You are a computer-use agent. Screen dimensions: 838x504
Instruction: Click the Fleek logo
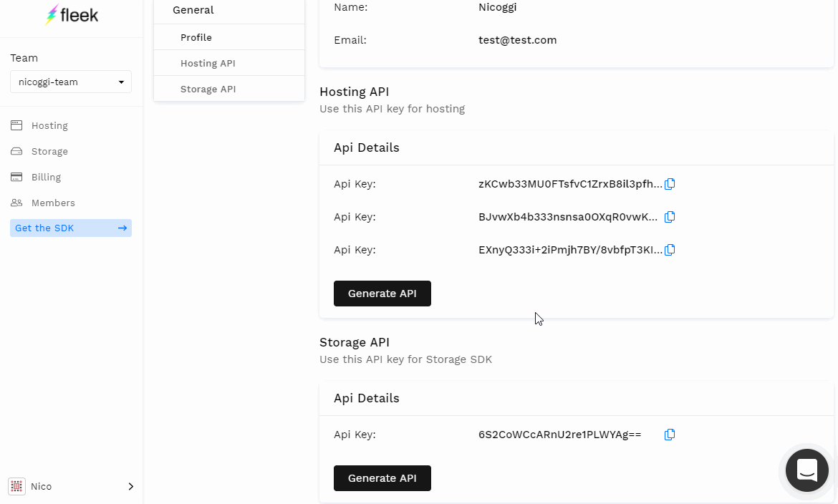pos(71,15)
